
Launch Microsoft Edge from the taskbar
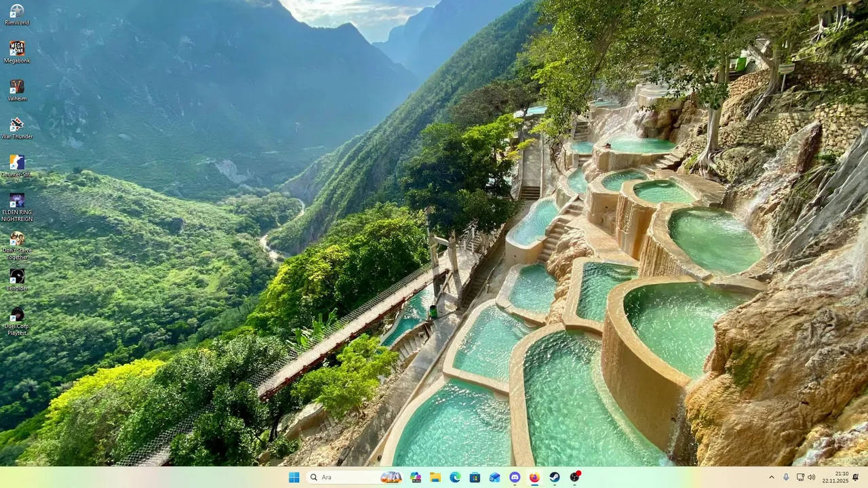click(455, 477)
